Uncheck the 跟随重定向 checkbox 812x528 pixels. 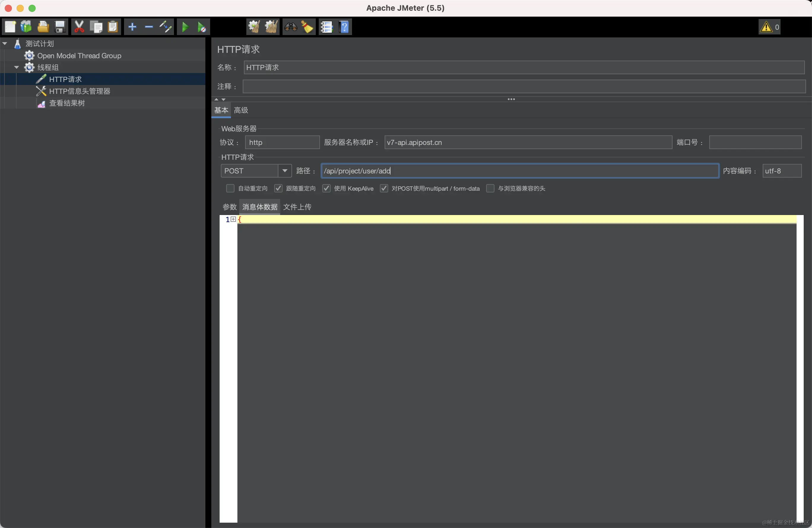click(x=278, y=188)
